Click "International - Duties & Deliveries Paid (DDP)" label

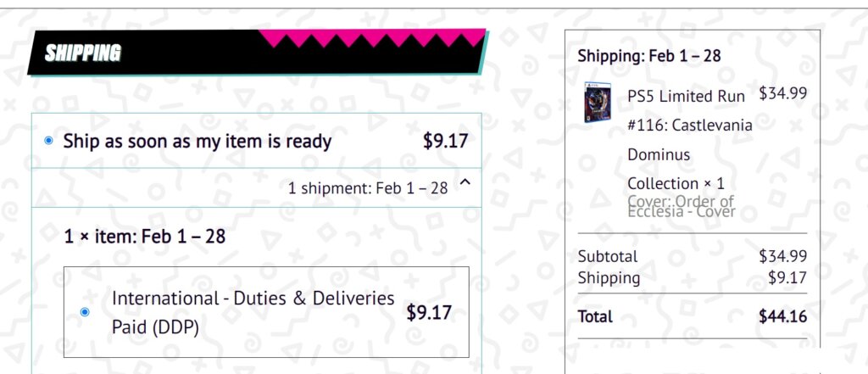(x=253, y=313)
